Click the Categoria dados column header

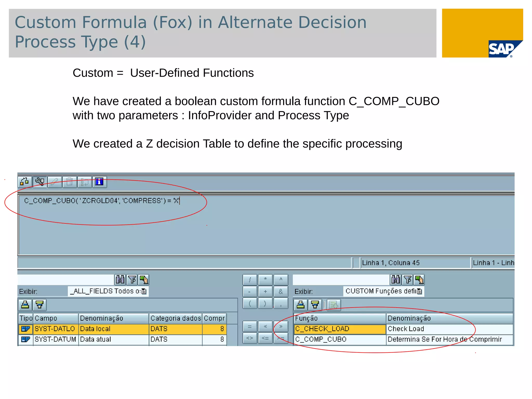click(176, 318)
